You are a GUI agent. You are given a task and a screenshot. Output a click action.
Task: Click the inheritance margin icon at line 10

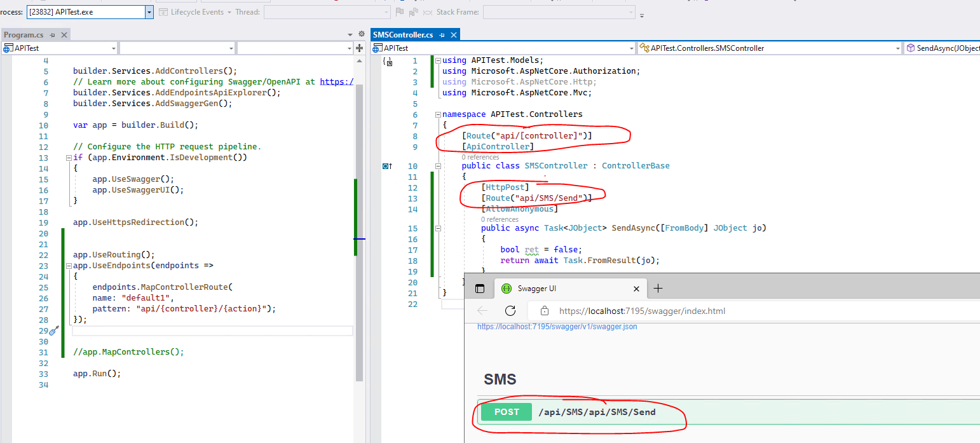click(387, 166)
